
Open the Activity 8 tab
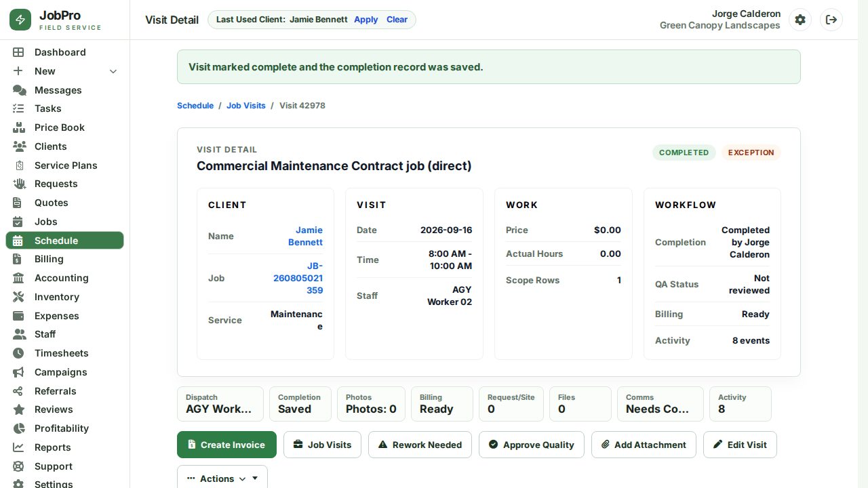(741, 404)
